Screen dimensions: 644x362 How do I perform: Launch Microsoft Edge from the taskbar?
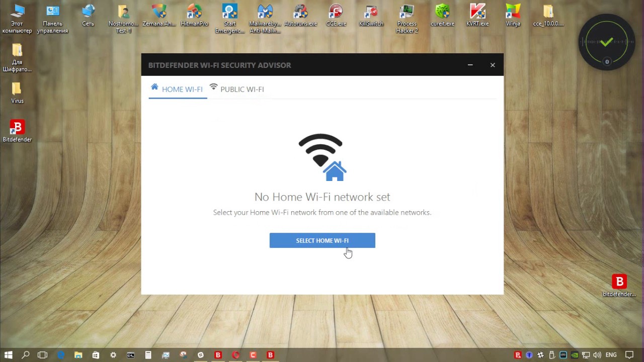61,355
